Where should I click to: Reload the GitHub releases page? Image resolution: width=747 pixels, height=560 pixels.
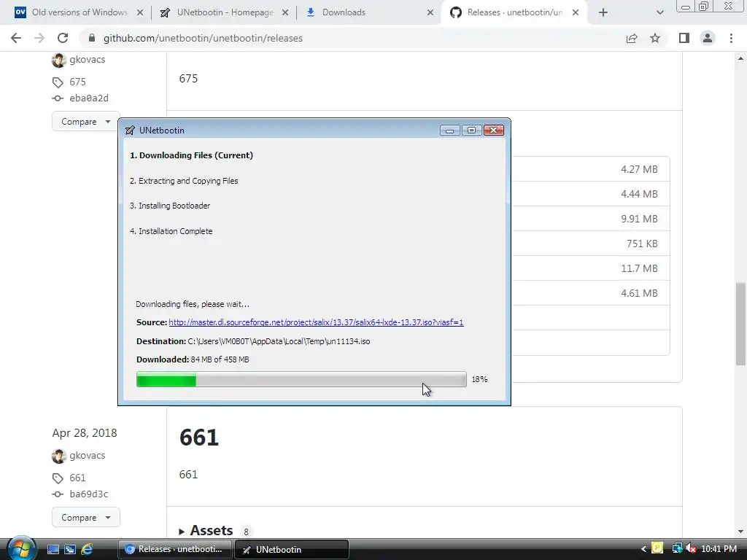pyautogui.click(x=63, y=38)
